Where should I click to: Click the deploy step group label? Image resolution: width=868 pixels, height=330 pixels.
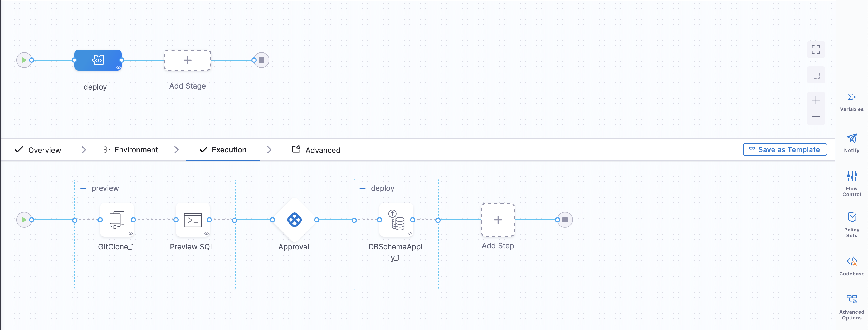click(382, 188)
